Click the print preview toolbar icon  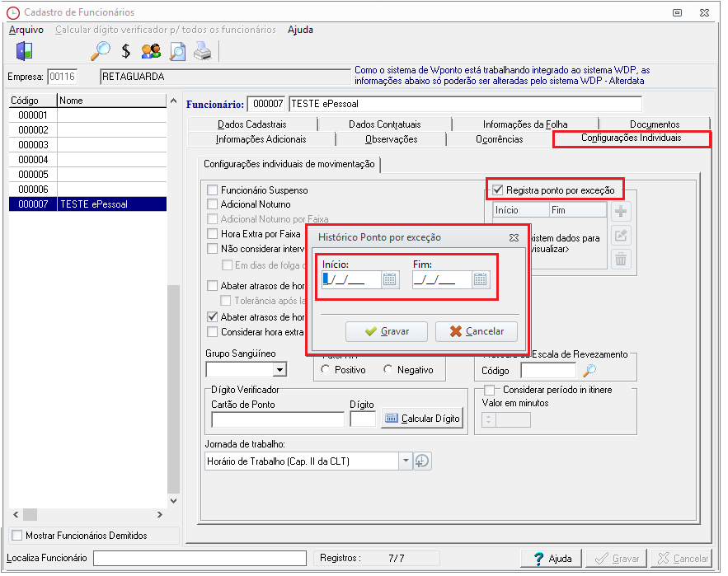coord(177,51)
